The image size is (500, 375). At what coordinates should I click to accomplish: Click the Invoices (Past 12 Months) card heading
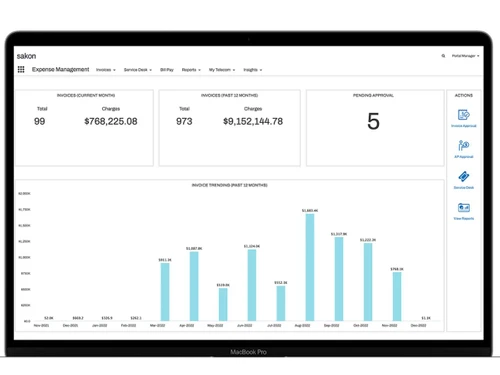[x=229, y=95]
